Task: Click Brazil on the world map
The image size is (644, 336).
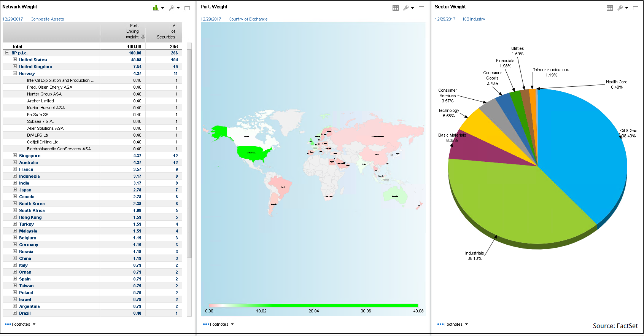Action: pyautogui.click(x=281, y=186)
